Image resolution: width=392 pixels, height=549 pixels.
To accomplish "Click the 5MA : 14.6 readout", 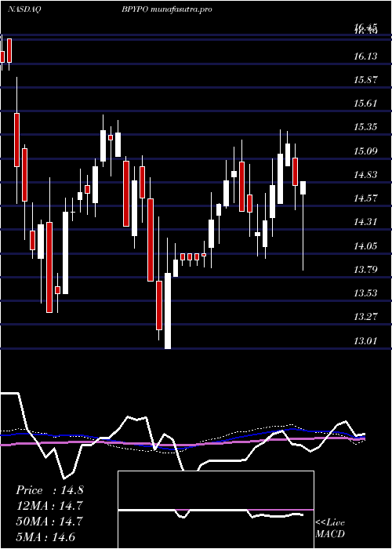I will coord(45,536).
